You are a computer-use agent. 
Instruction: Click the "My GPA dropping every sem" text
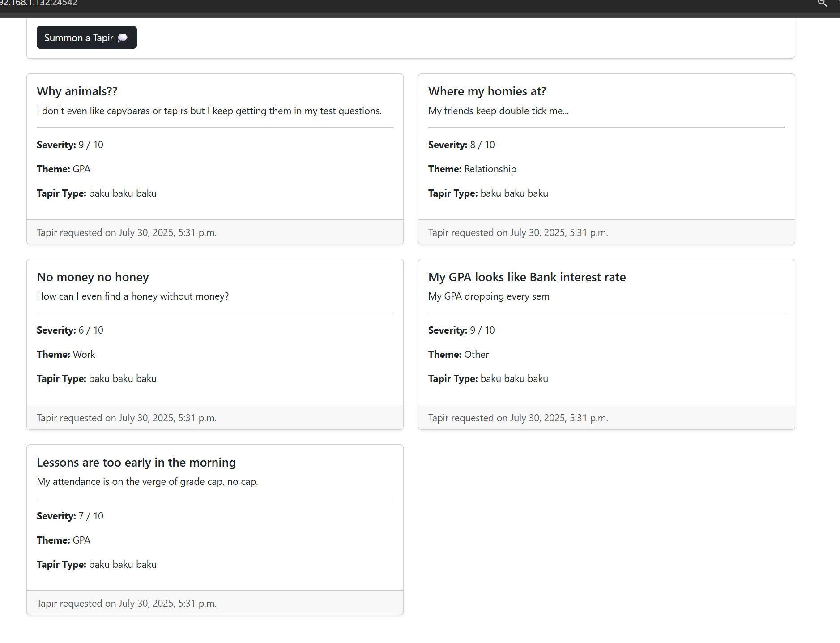489,296
